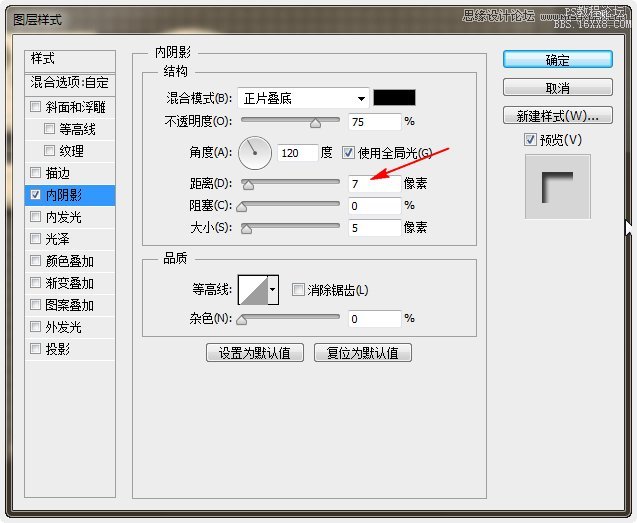Select 混合选项:自定 in the list
637x523 pixels.
(70, 83)
